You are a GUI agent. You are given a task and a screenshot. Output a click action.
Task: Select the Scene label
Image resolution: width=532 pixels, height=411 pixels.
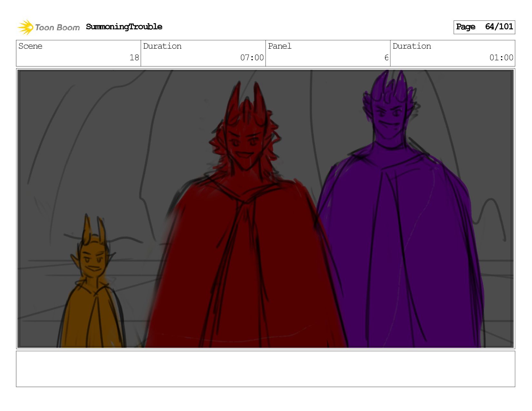pyautogui.click(x=30, y=46)
